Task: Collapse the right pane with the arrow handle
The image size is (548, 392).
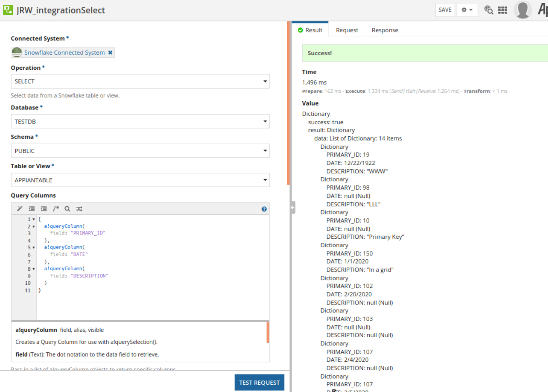Action: pyautogui.click(x=293, y=207)
